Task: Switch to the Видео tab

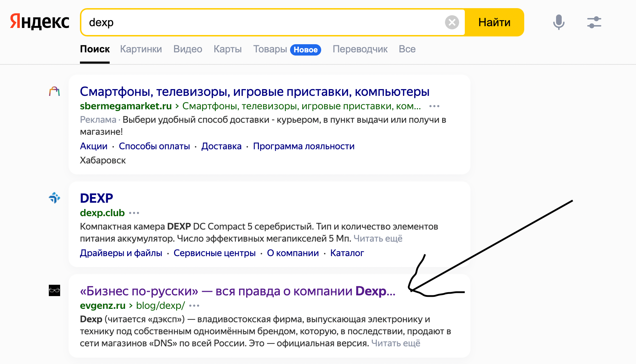Action: [x=187, y=49]
